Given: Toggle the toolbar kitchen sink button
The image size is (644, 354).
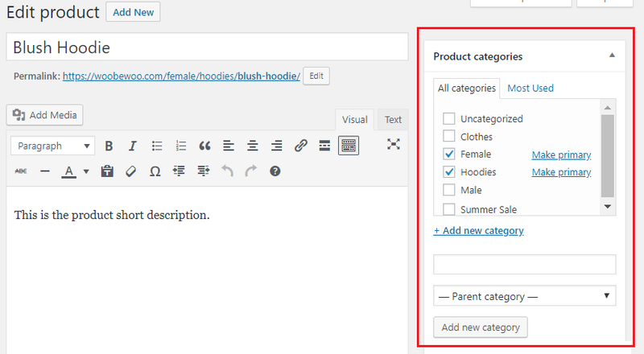Looking at the screenshot, I should click(349, 146).
